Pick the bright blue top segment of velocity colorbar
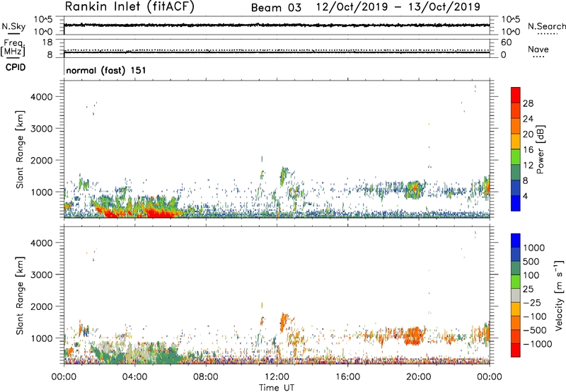This screenshot has height=392, width=566. [516, 241]
